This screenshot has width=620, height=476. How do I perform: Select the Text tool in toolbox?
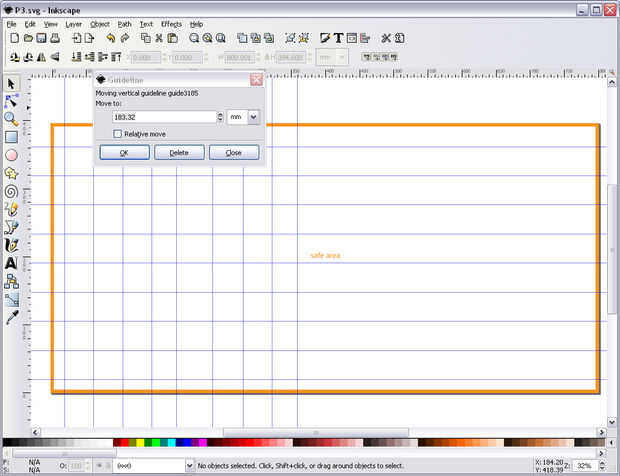[11, 263]
